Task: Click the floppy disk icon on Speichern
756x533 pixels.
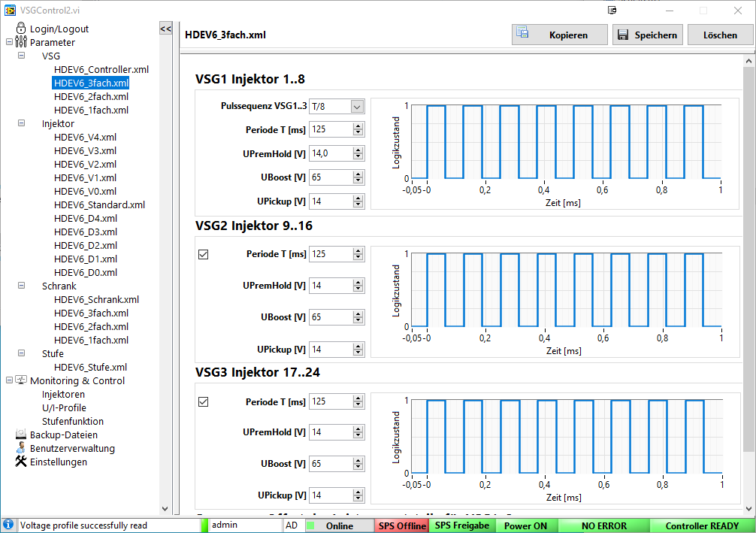Action: (623, 35)
